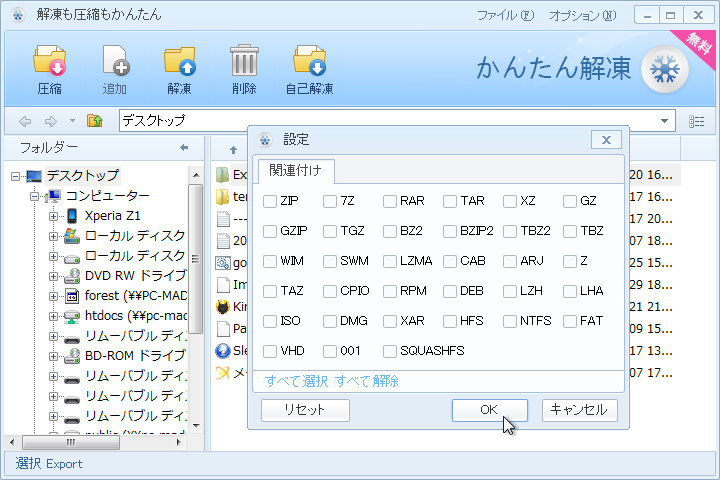Check the ZIP association checkbox
The width and height of the screenshot is (720, 480).
[x=270, y=201]
